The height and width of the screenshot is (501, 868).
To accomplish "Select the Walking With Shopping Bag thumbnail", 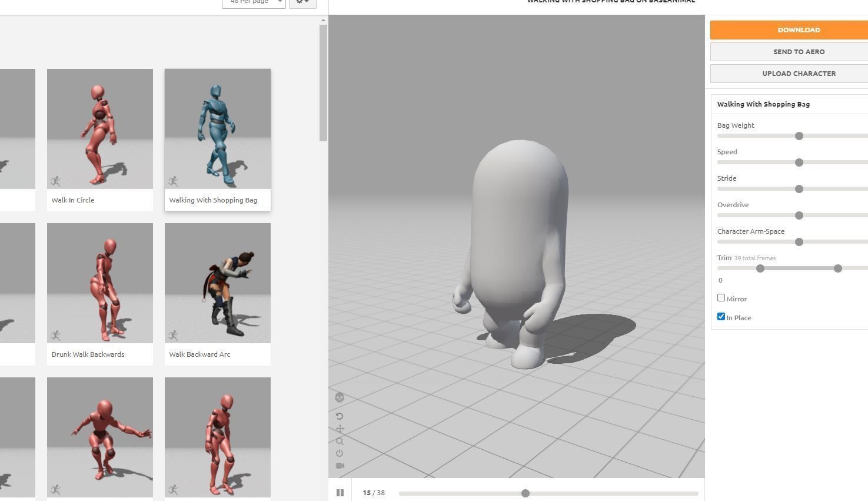I will [218, 129].
